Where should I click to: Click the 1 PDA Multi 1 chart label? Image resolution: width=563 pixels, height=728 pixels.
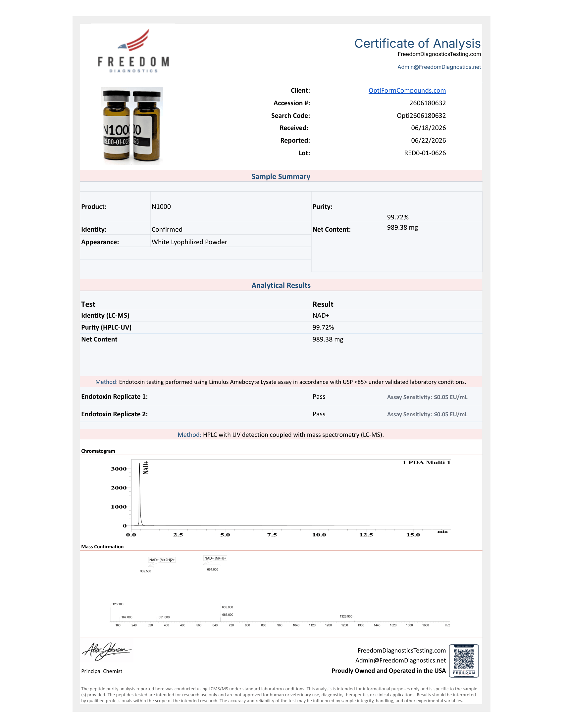point(426,462)
